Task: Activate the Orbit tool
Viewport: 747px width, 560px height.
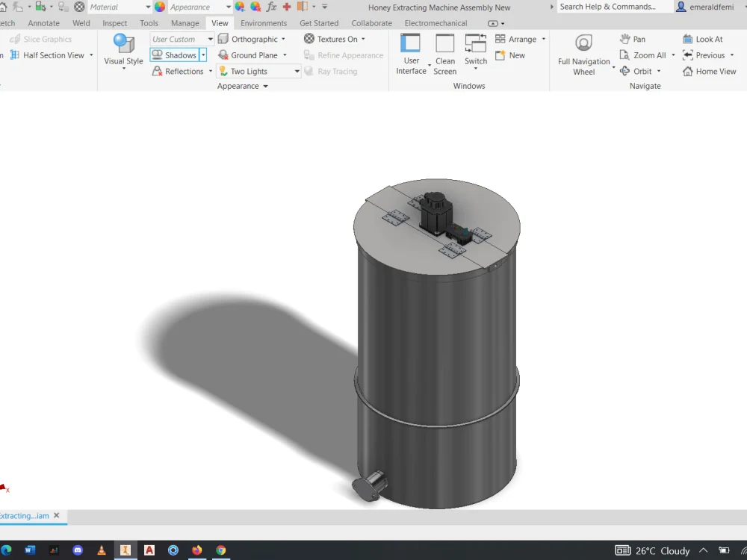Action: pos(640,71)
